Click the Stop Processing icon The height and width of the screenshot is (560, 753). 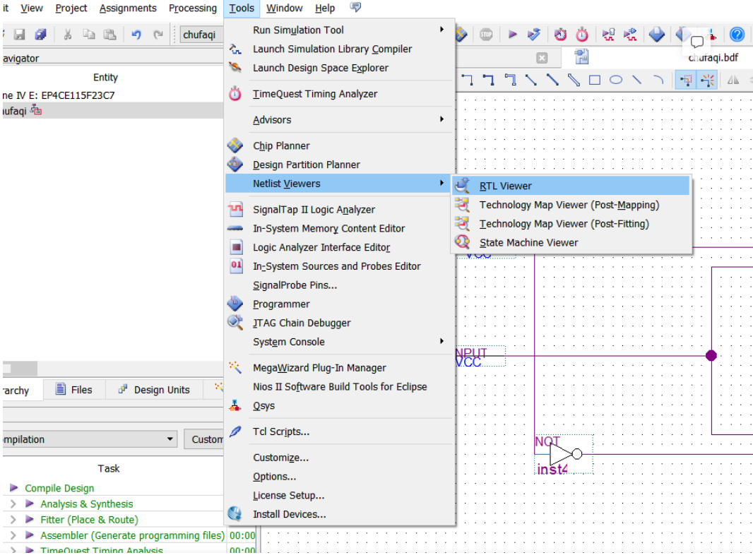(486, 35)
